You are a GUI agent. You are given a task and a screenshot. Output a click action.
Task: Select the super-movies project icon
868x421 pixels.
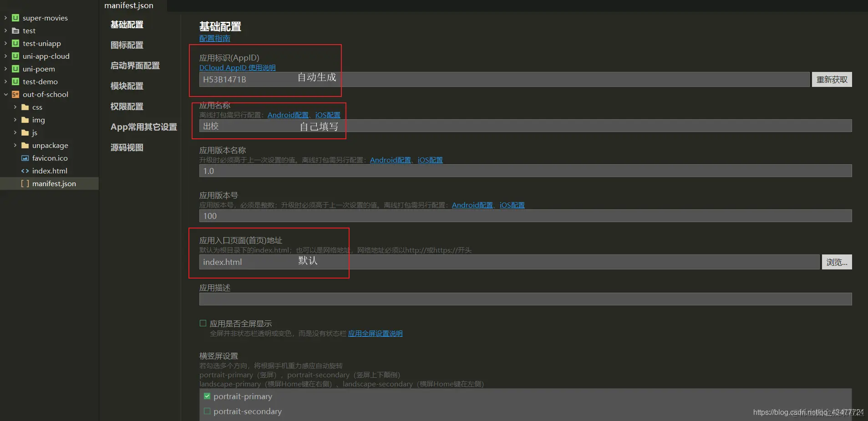coord(15,18)
